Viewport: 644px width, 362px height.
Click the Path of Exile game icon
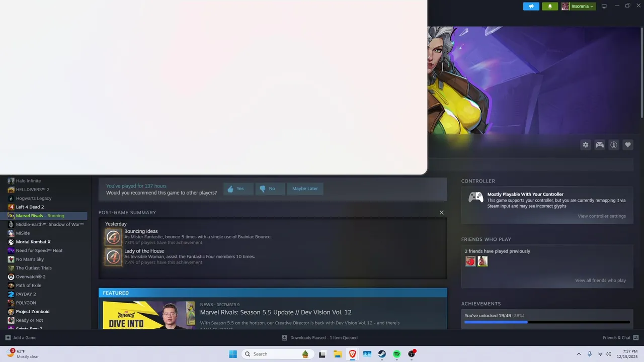[11, 286]
